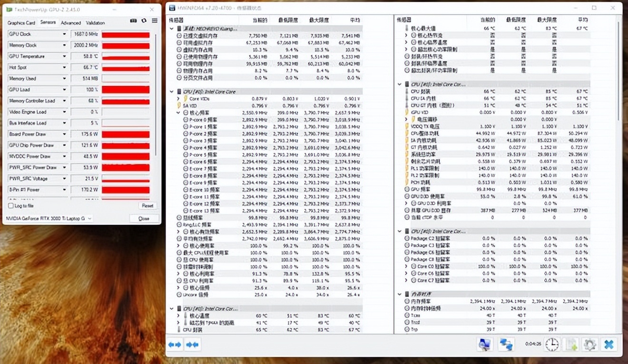Open the GPU Load sensor dropdown

point(64,90)
